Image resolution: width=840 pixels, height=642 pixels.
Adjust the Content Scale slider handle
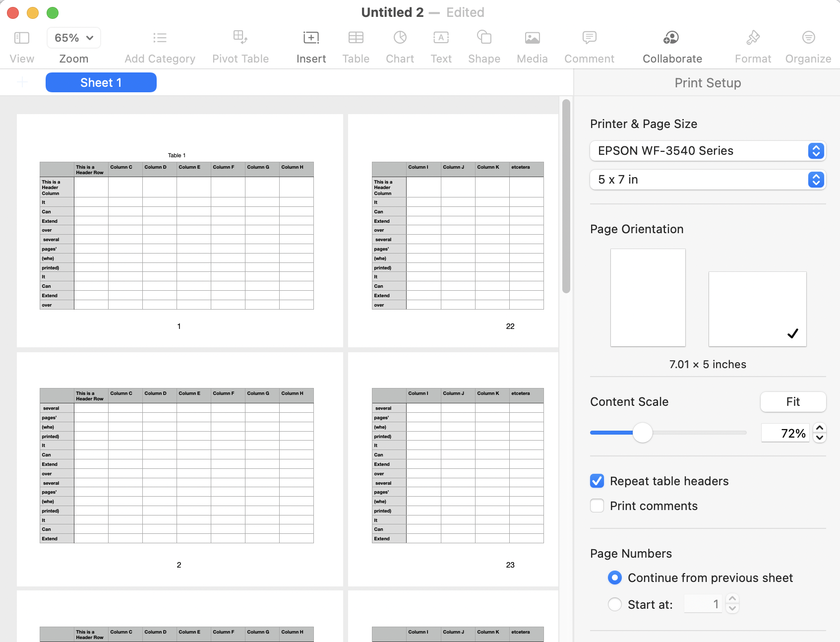click(x=643, y=433)
